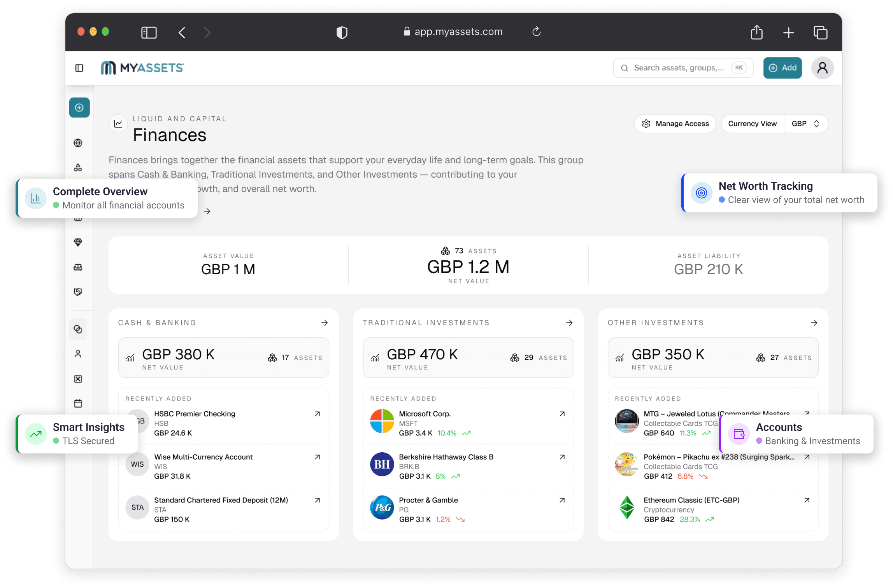Open Procter & Gamble arrow link

click(562, 500)
